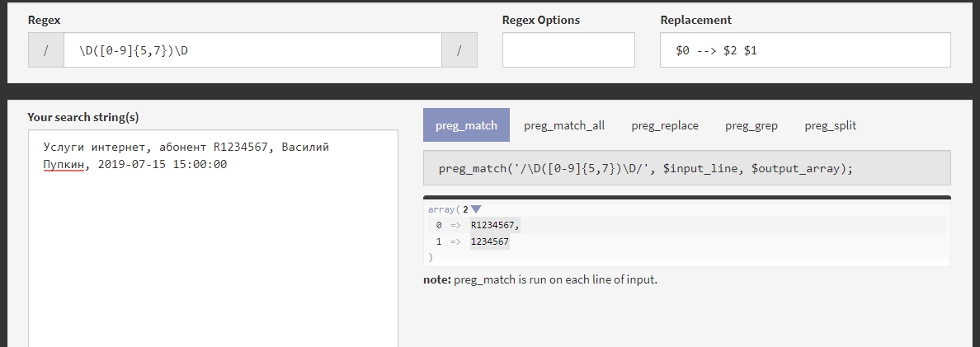Select the preg_replace tab
Image resolution: width=980 pixels, height=347 pixels.
point(665,125)
